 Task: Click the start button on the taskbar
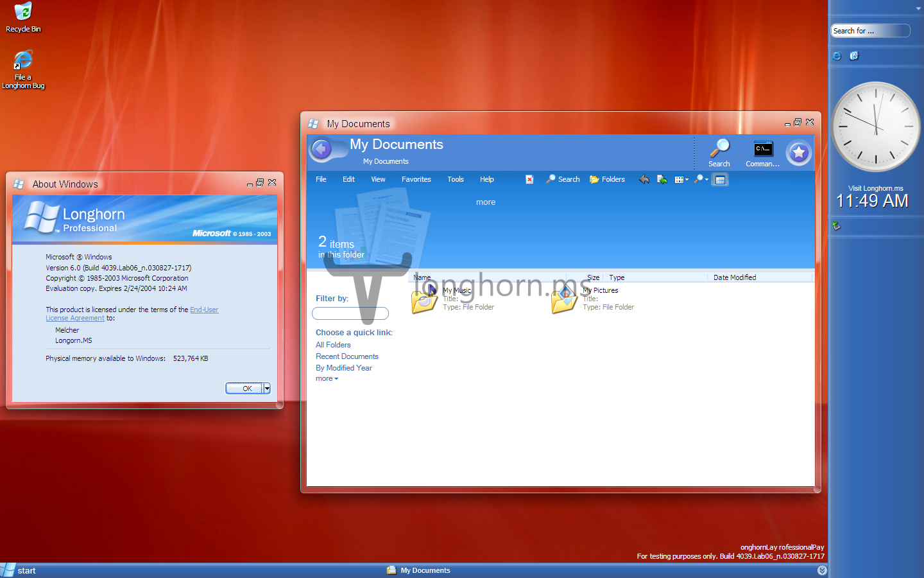pos(19,570)
